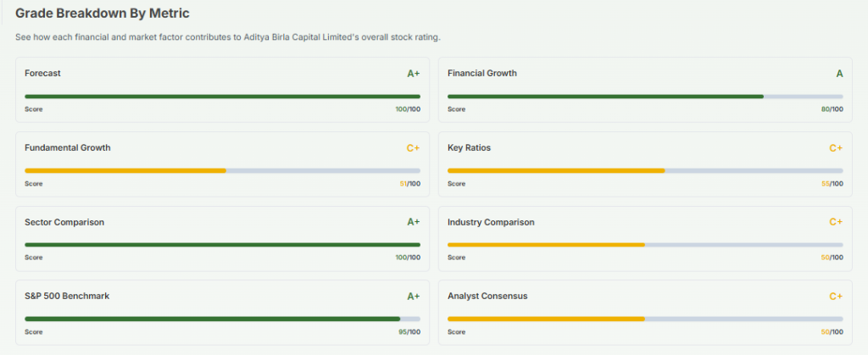The height and width of the screenshot is (355, 868).
Task: Click the Industry Comparison progress bar
Action: pyautogui.click(x=645, y=245)
